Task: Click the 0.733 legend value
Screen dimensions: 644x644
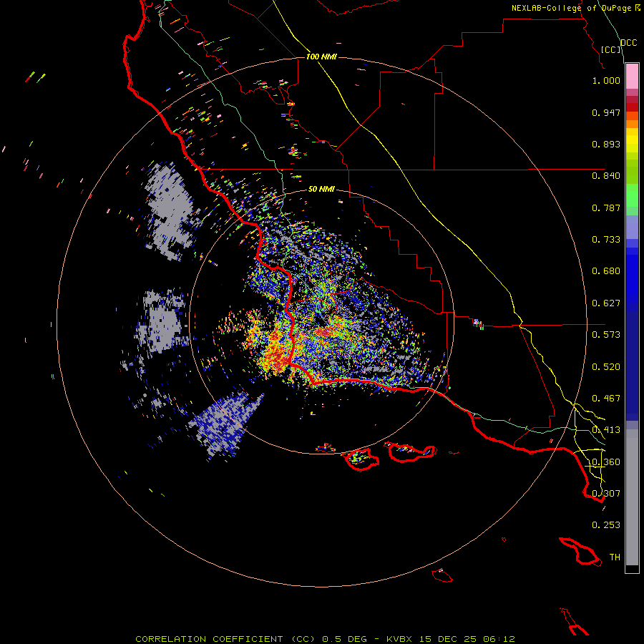Action: point(606,240)
